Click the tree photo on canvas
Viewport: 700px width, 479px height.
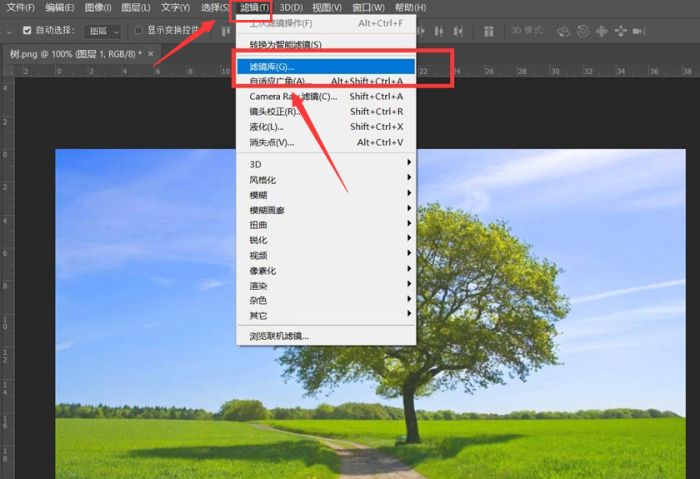click(371, 314)
